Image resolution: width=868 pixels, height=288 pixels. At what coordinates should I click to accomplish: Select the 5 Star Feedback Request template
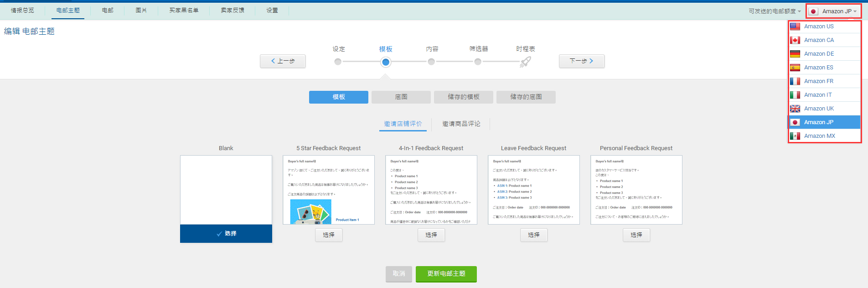[x=328, y=235]
